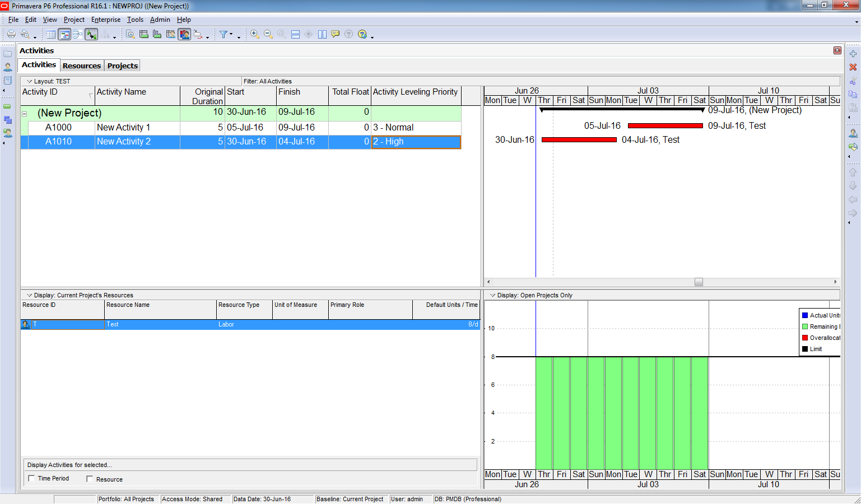Enable the Time Period checkbox
The width and height of the screenshot is (861, 504).
click(32, 479)
